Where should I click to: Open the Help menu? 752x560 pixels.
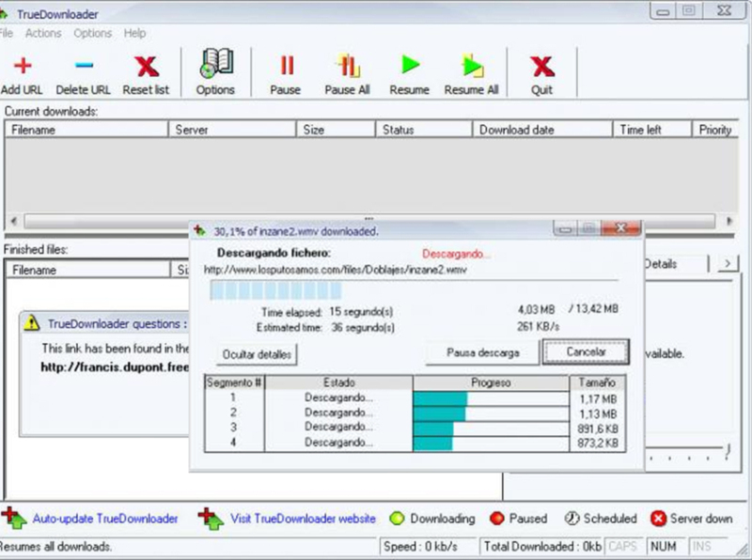(134, 33)
